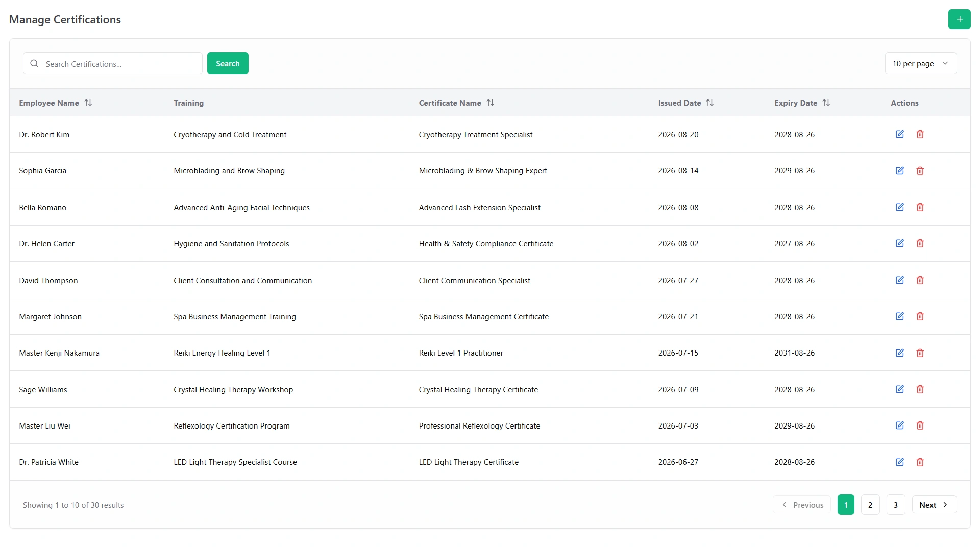
Task: Select 'Professional Reflexology Certificate' cell
Action: 479,426
